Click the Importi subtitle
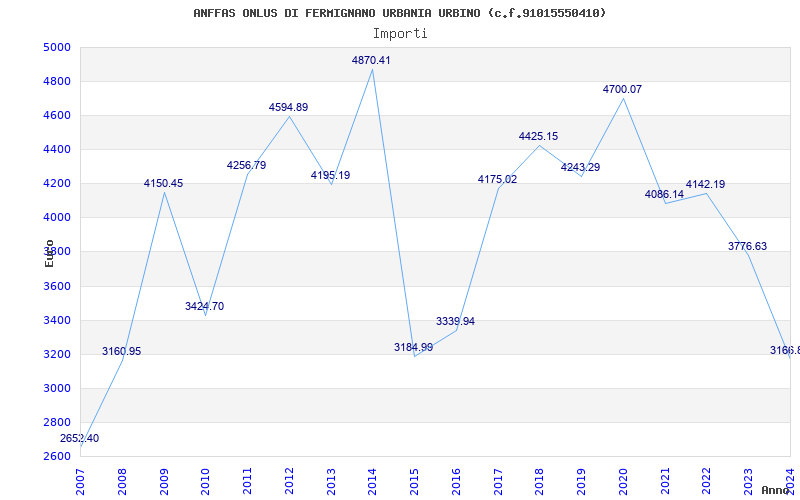 399,34
